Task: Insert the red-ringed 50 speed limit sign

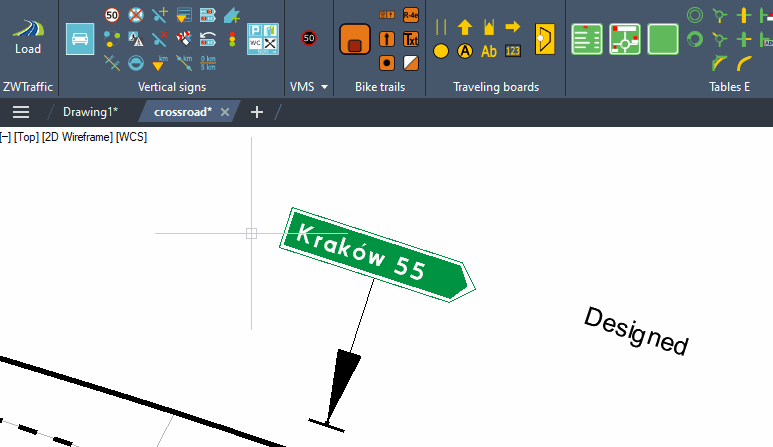Action: pos(112,15)
